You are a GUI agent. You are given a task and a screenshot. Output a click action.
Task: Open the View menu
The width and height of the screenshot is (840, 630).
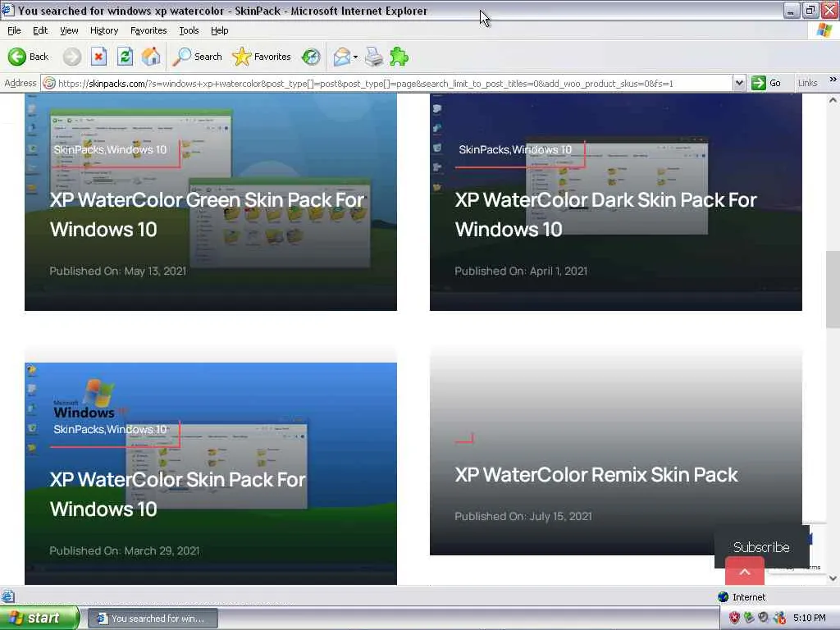click(69, 30)
